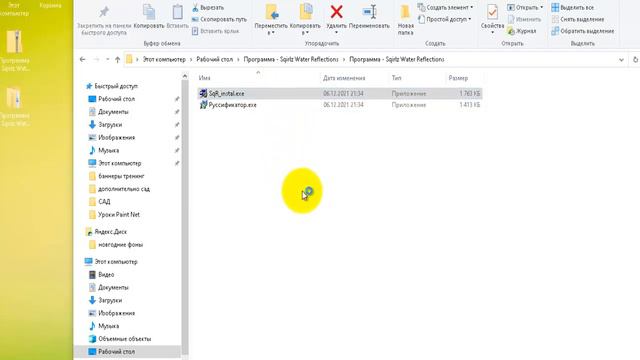Click the navigation pane scroll up arrow

point(184,76)
